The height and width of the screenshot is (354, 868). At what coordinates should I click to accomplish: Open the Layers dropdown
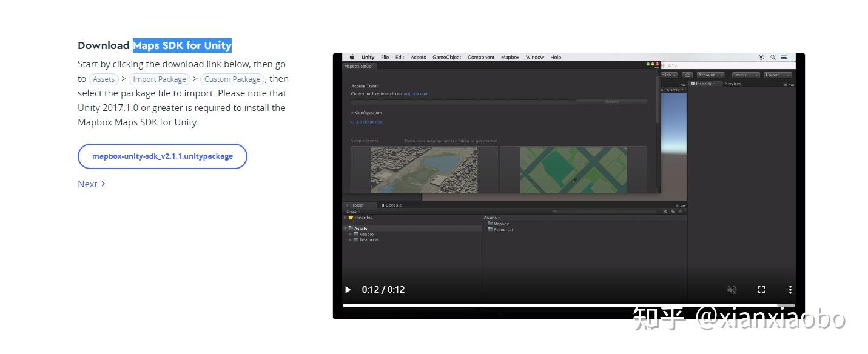tap(745, 75)
